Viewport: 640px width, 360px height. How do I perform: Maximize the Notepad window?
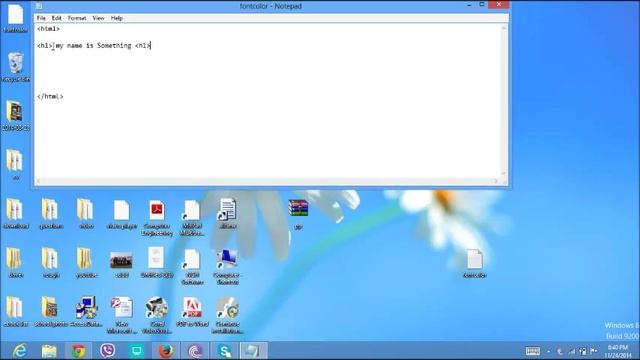pyautogui.click(x=482, y=5)
